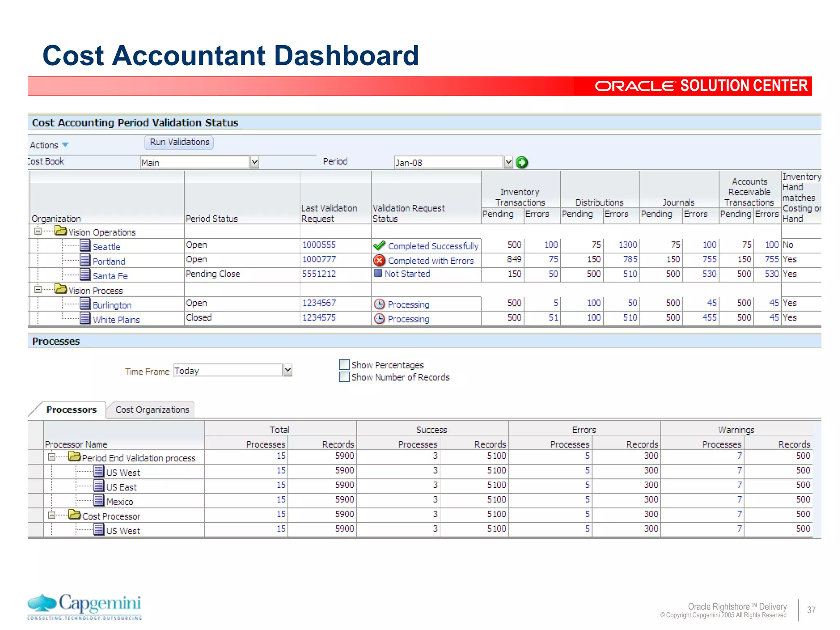Click the document icon beside White Plains

point(85,318)
